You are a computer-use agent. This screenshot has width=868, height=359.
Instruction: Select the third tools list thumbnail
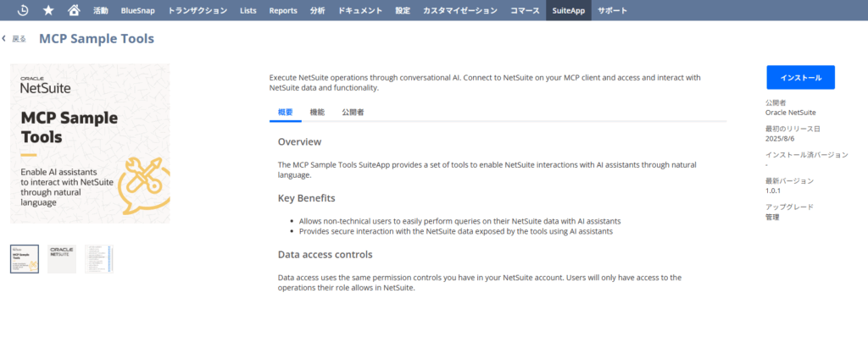click(99, 259)
